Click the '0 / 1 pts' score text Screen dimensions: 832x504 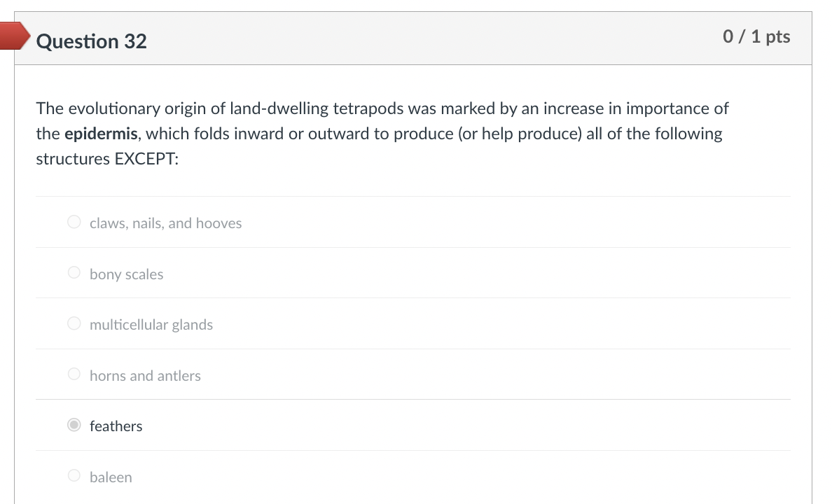pos(756,36)
